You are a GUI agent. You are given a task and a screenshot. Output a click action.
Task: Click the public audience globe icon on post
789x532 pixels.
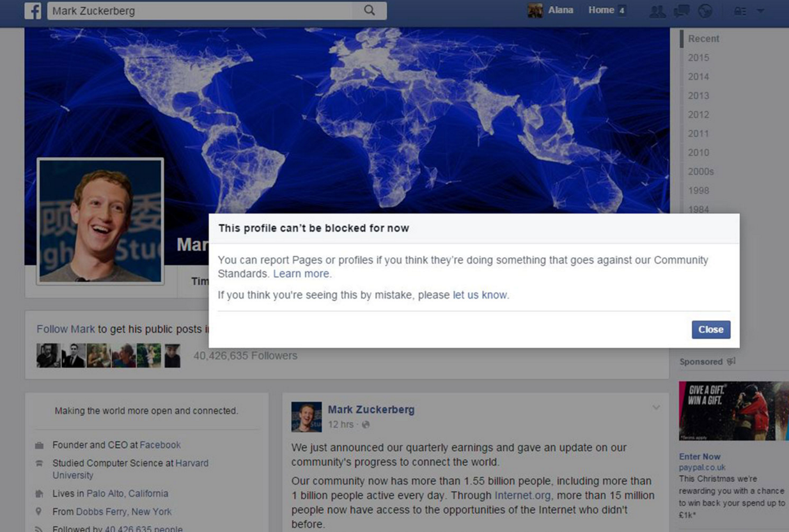point(366,425)
